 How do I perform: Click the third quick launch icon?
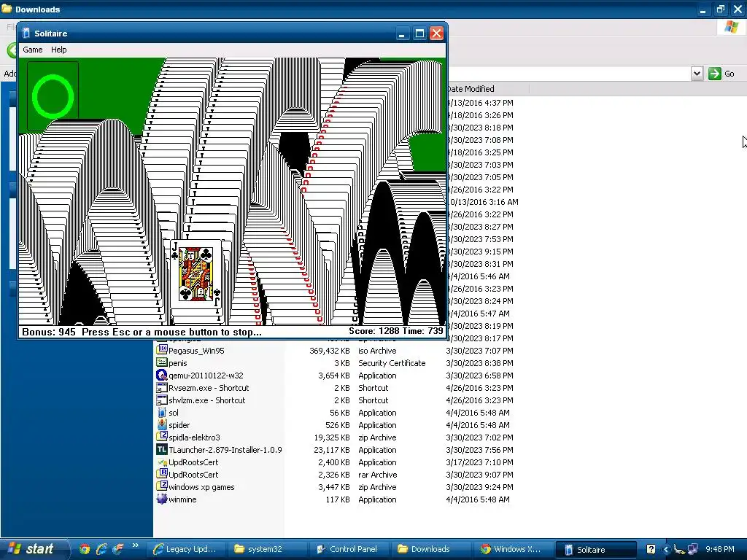117,549
